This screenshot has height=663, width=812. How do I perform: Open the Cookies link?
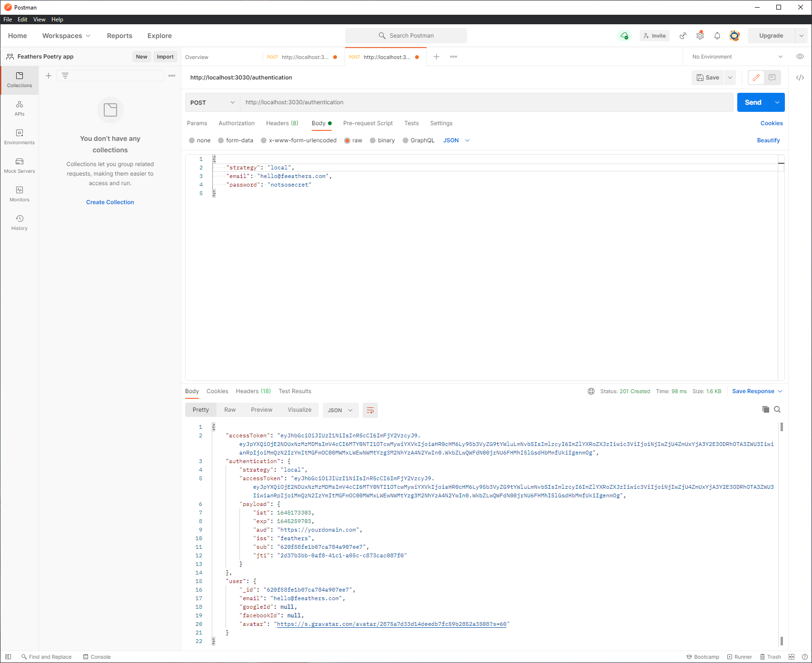[772, 123]
